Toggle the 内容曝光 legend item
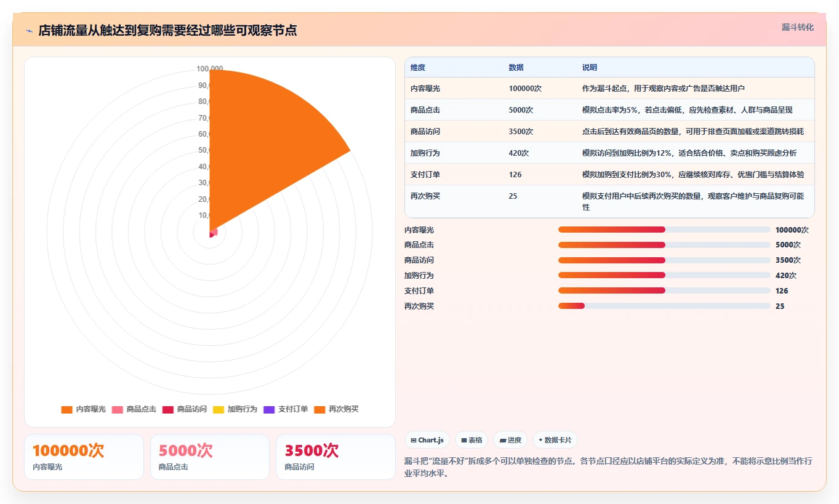 coord(83,409)
